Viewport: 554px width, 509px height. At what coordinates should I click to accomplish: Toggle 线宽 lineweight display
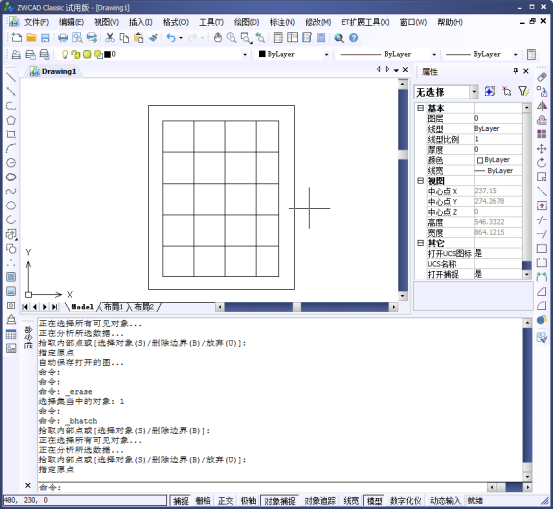point(351,501)
